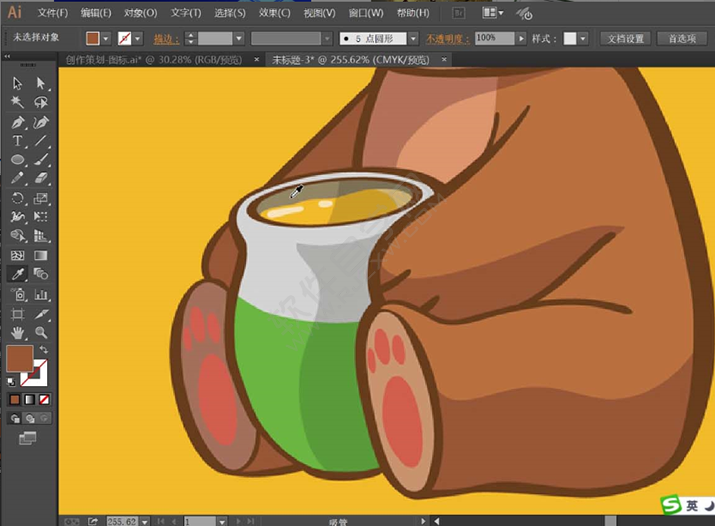
Task: Select the Rotate tool
Action: (18, 198)
